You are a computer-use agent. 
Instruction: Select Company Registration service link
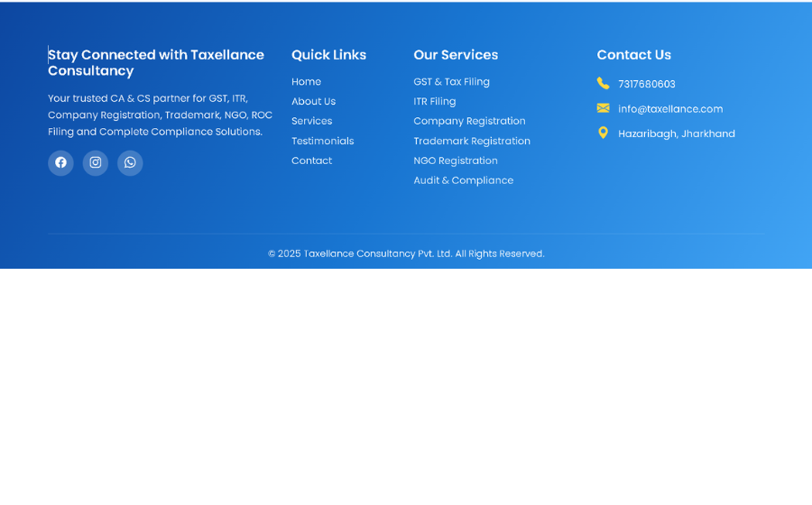pyautogui.click(x=469, y=121)
